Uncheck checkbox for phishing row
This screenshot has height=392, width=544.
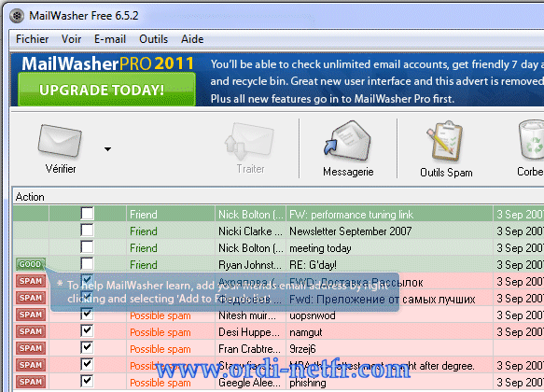pos(87,381)
